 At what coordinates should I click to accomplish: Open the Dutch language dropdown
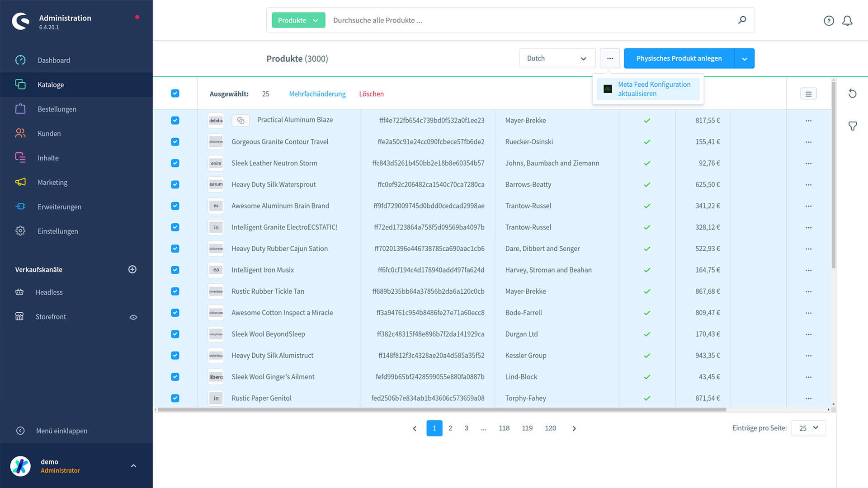point(557,58)
